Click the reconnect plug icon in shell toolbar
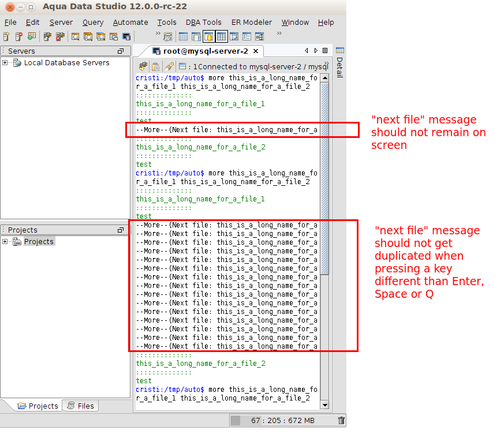This screenshot has width=504, height=434. [143, 66]
